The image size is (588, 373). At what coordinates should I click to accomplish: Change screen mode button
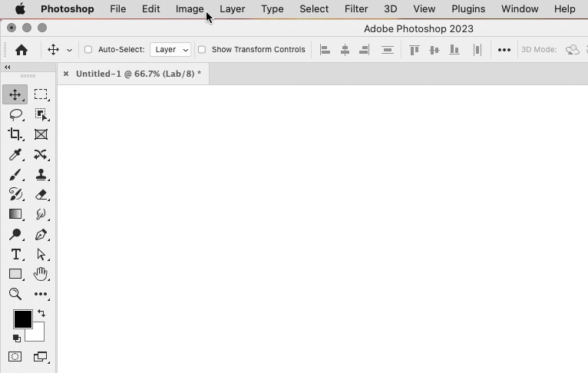(x=41, y=357)
